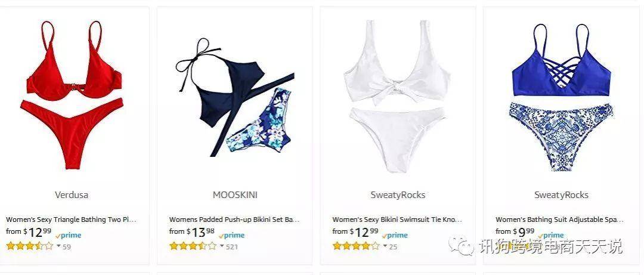Expand rating dropdown arrow next to 521

(222, 246)
